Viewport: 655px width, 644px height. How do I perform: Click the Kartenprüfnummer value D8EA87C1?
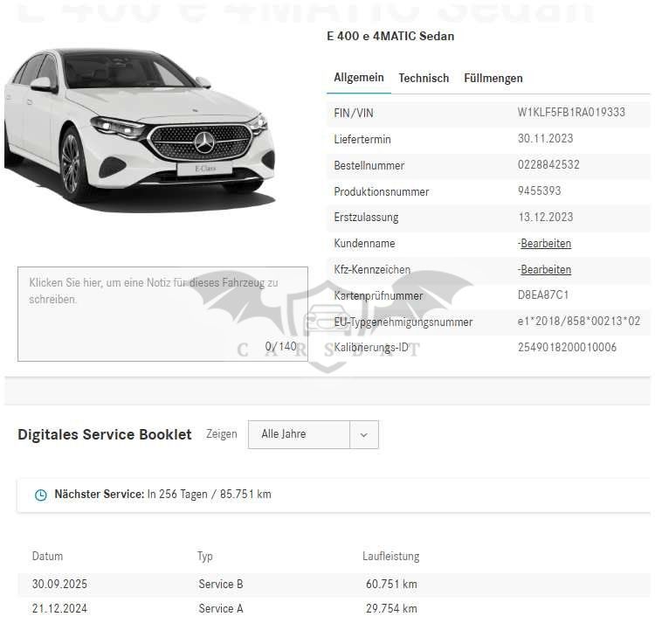tap(543, 295)
